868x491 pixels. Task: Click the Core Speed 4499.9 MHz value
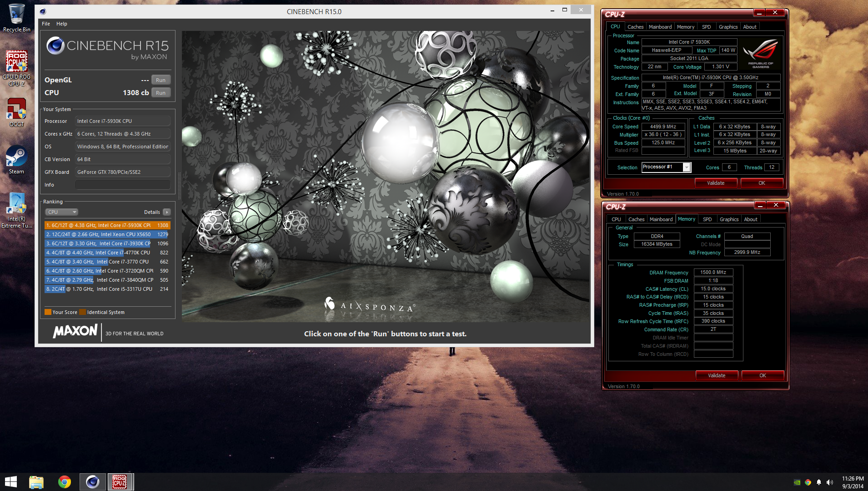point(663,127)
